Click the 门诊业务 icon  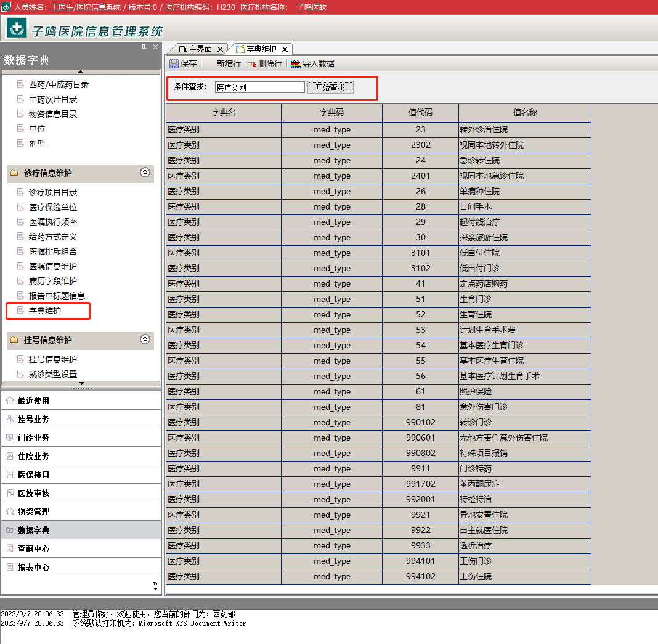coord(10,438)
